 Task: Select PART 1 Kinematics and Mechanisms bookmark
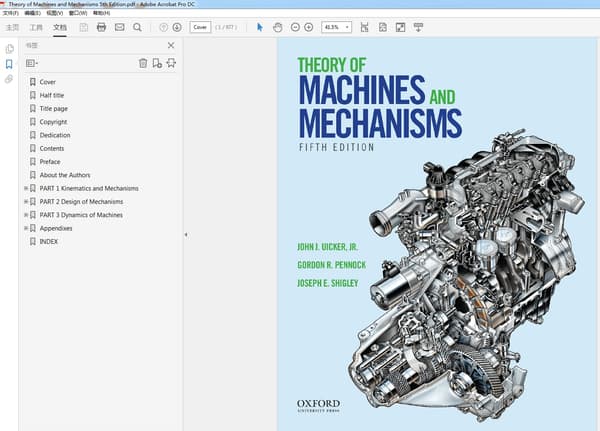coord(89,188)
